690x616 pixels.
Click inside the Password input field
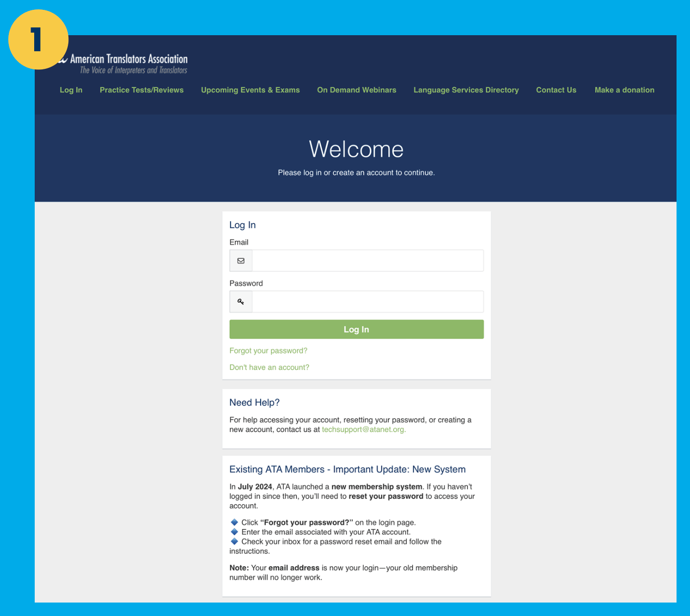[367, 301]
